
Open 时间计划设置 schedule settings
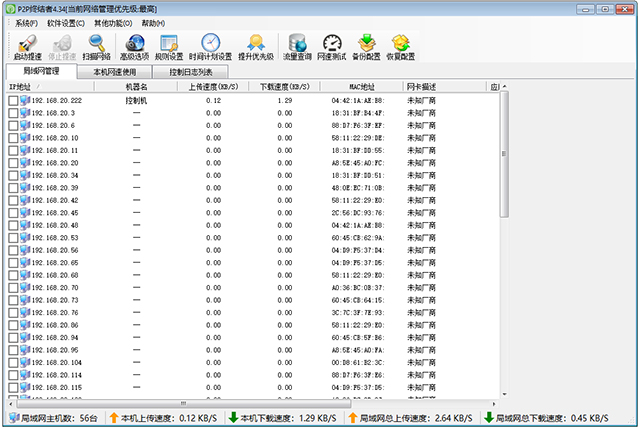(x=210, y=46)
